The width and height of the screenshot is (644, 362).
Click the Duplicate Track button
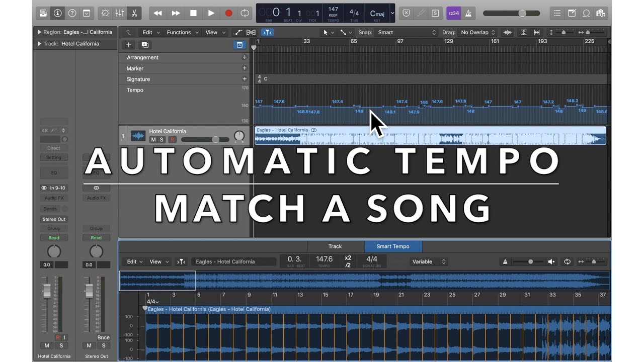click(145, 45)
